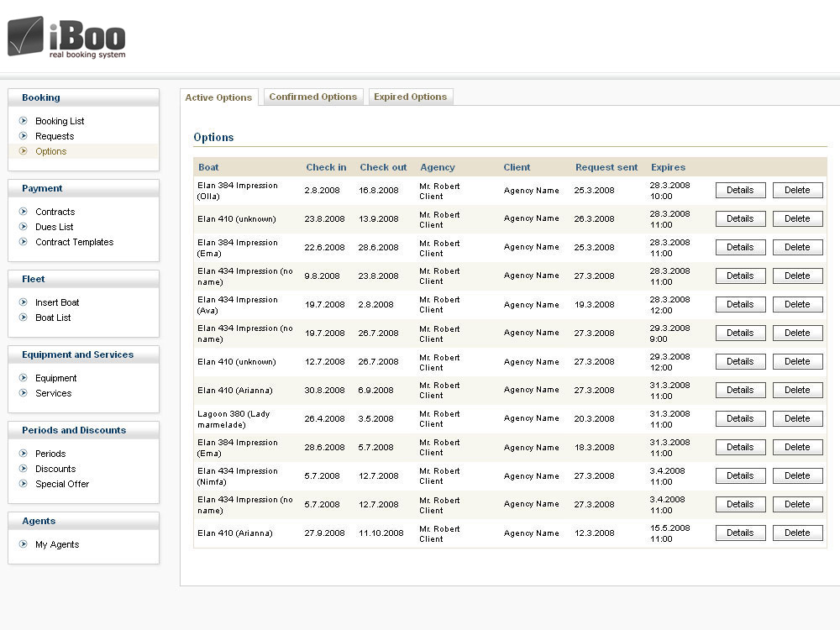Open the Dues List link

54,227
